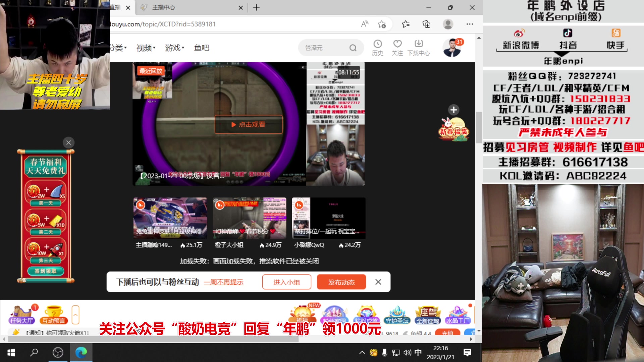Image resolution: width=644 pixels, height=362 pixels.
Task: Open the 任务大厅 task hall icon
Action: tap(21, 315)
